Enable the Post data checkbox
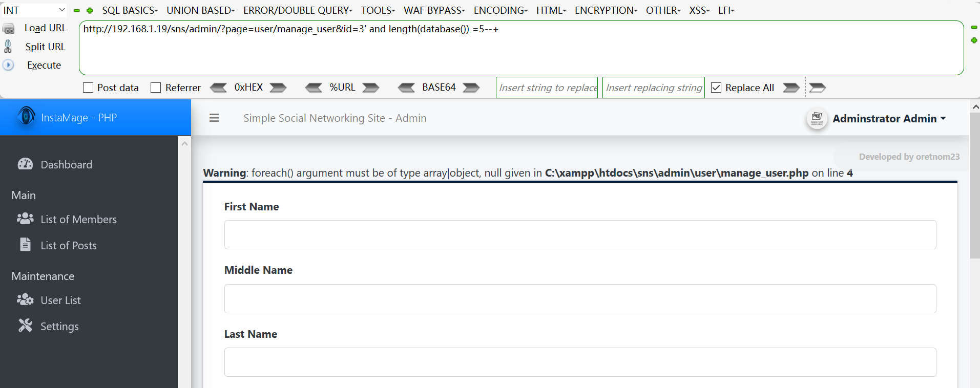The width and height of the screenshot is (980, 388). point(88,88)
